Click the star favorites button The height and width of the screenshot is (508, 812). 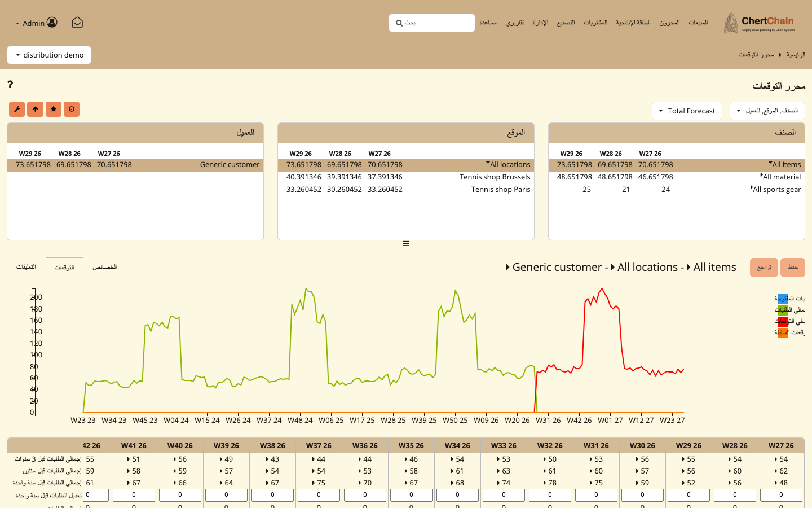click(54, 109)
